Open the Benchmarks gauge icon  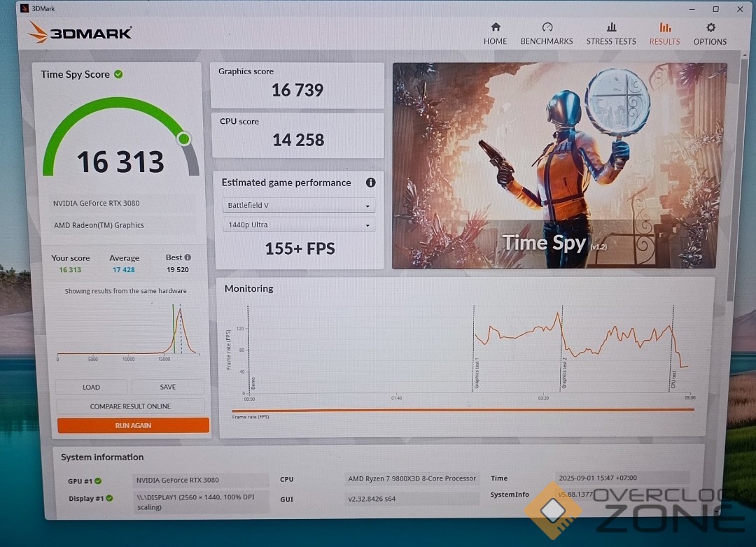point(547,27)
